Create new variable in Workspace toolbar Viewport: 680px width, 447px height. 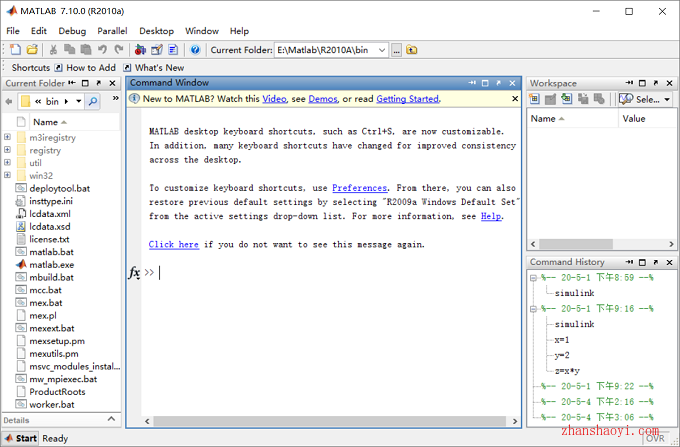tap(534, 99)
